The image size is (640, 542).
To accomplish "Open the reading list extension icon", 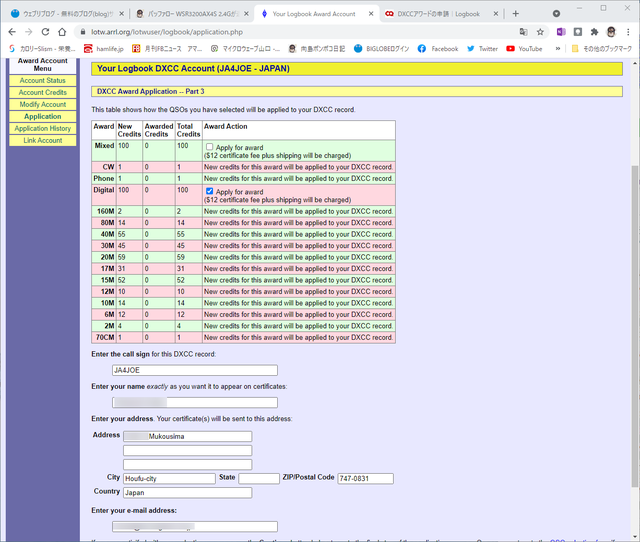I will pos(578,32).
